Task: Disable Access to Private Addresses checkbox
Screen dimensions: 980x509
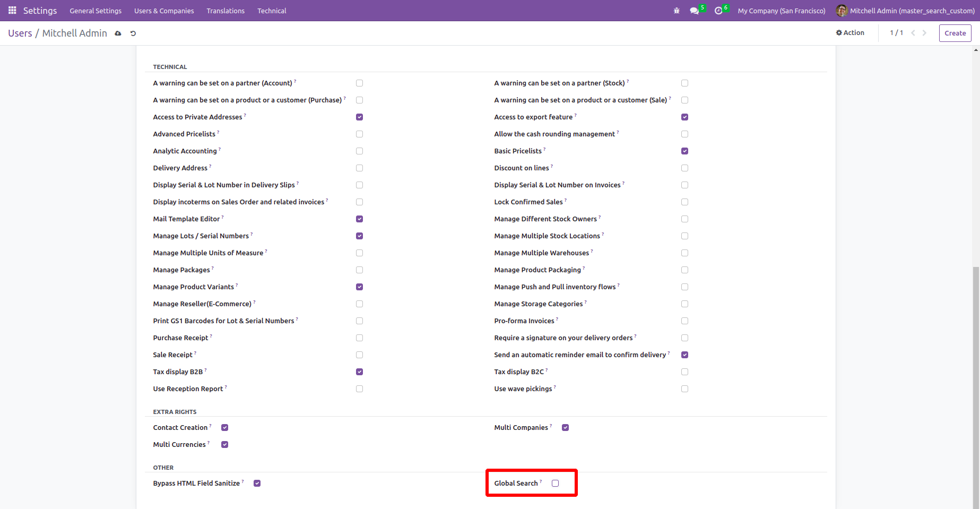Action: click(359, 117)
